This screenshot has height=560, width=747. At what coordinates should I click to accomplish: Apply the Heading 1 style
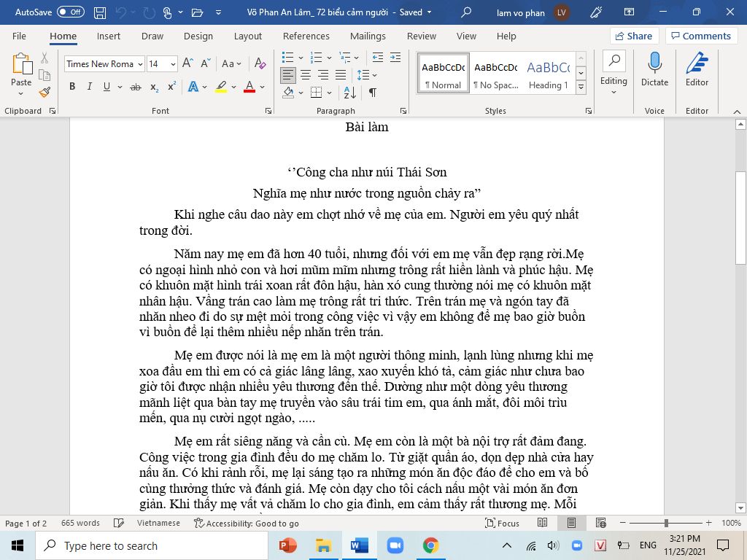pyautogui.click(x=549, y=73)
